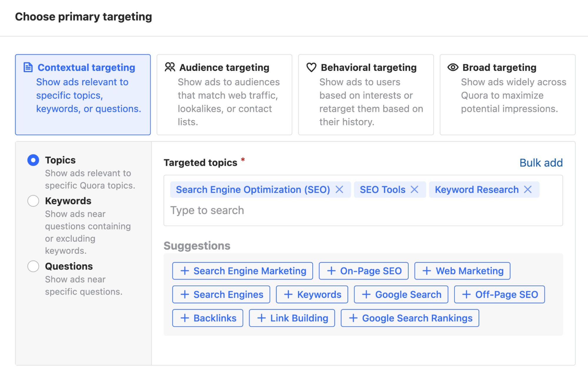Click the Keywords radio button icon

33,200
